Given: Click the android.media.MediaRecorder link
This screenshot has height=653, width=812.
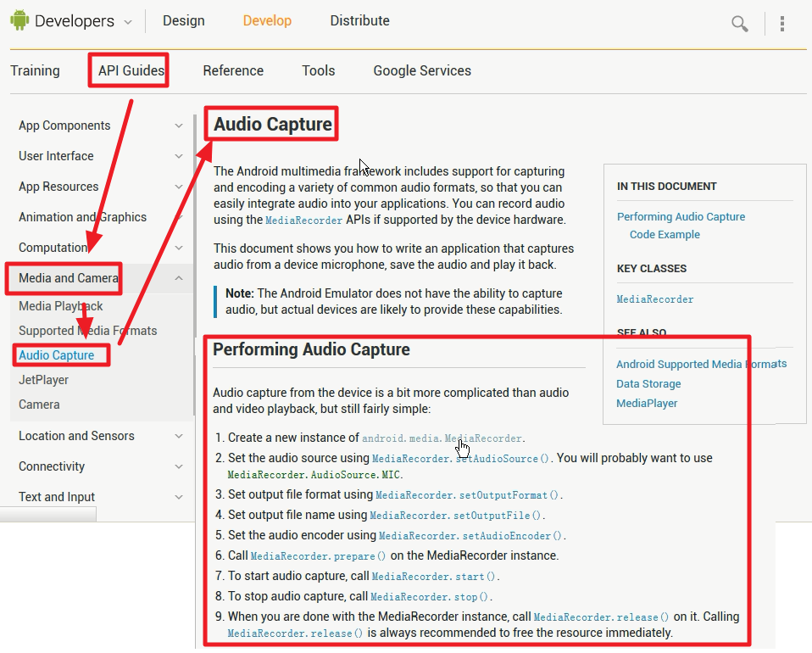Looking at the screenshot, I should coord(442,438).
